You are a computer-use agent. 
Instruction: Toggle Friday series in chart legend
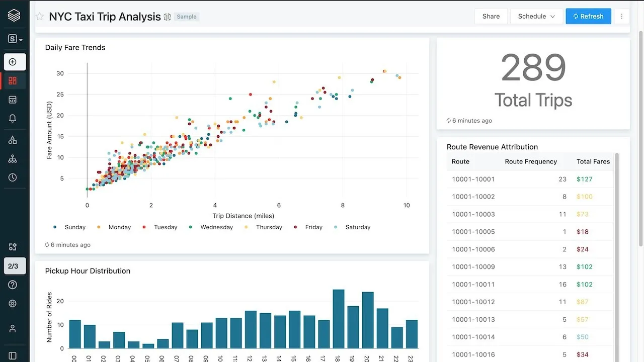(308, 227)
